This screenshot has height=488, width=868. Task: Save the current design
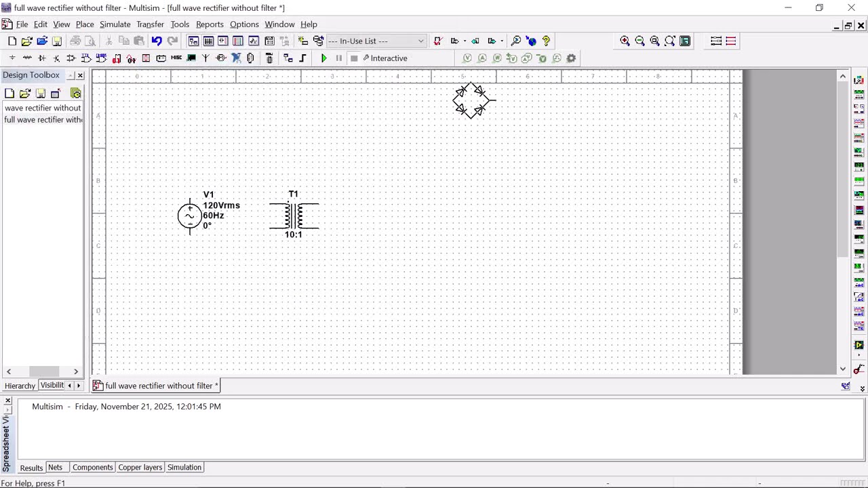(57, 41)
